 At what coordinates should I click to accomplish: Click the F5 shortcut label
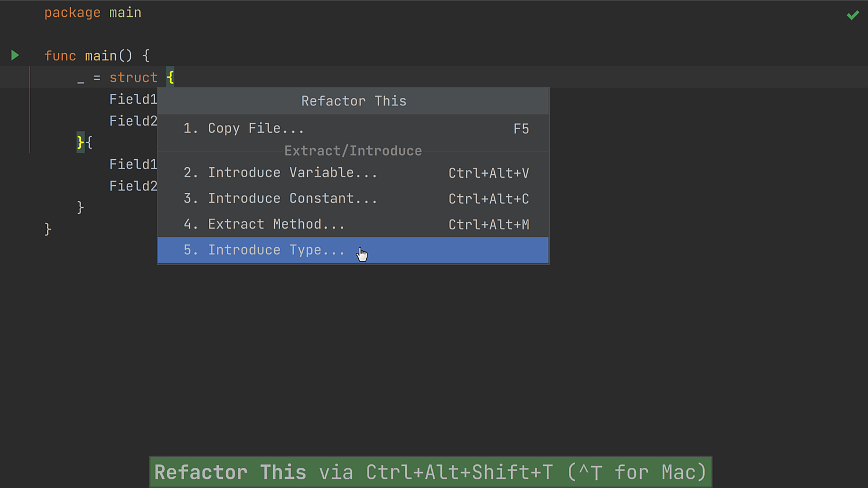pyautogui.click(x=521, y=129)
